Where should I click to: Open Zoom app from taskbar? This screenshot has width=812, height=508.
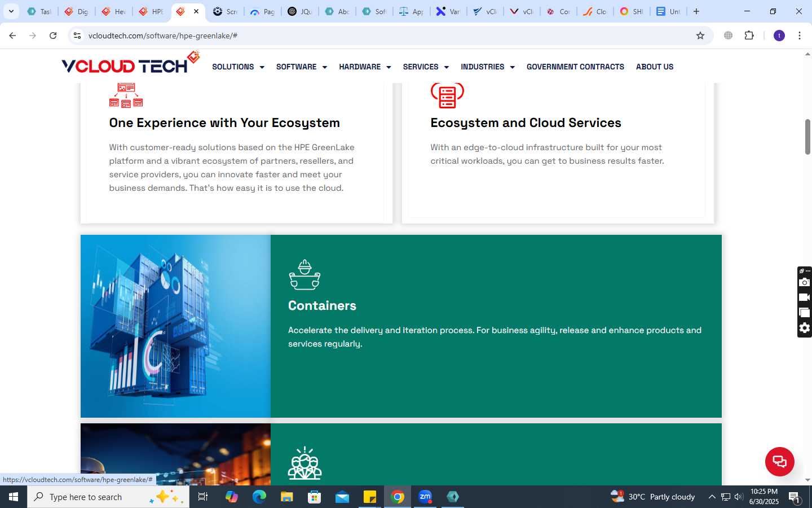[425, 497]
